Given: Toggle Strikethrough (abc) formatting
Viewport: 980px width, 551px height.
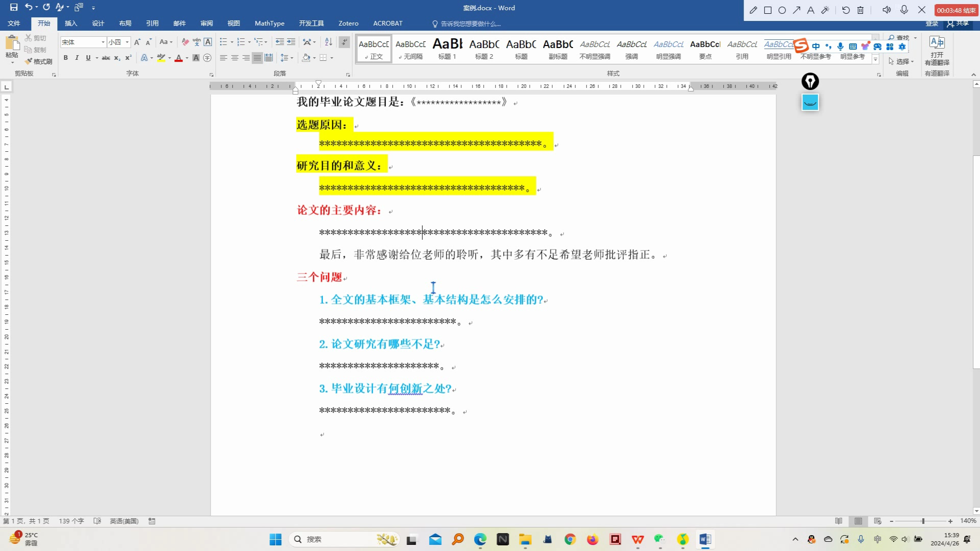Looking at the screenshot, I should [106, 58].
